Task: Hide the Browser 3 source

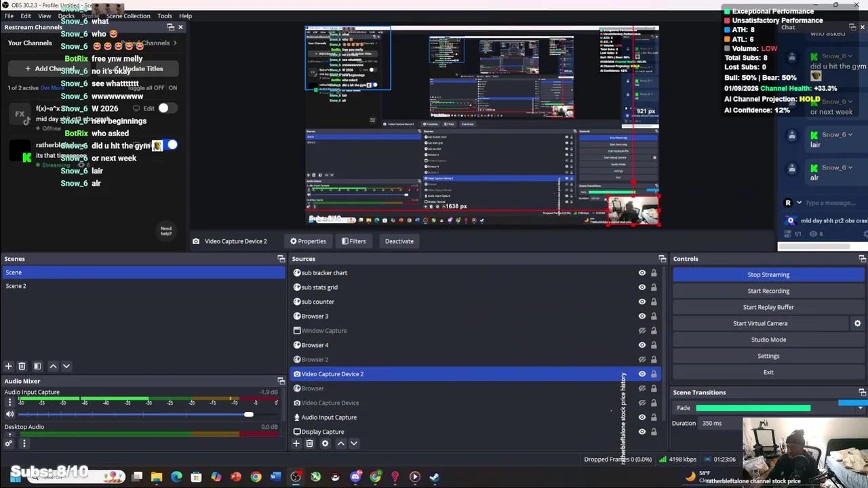Action: point(642,317)
